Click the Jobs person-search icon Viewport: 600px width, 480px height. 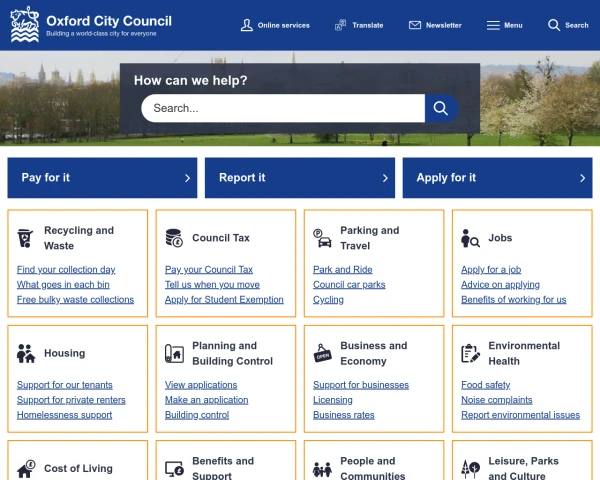470,238
